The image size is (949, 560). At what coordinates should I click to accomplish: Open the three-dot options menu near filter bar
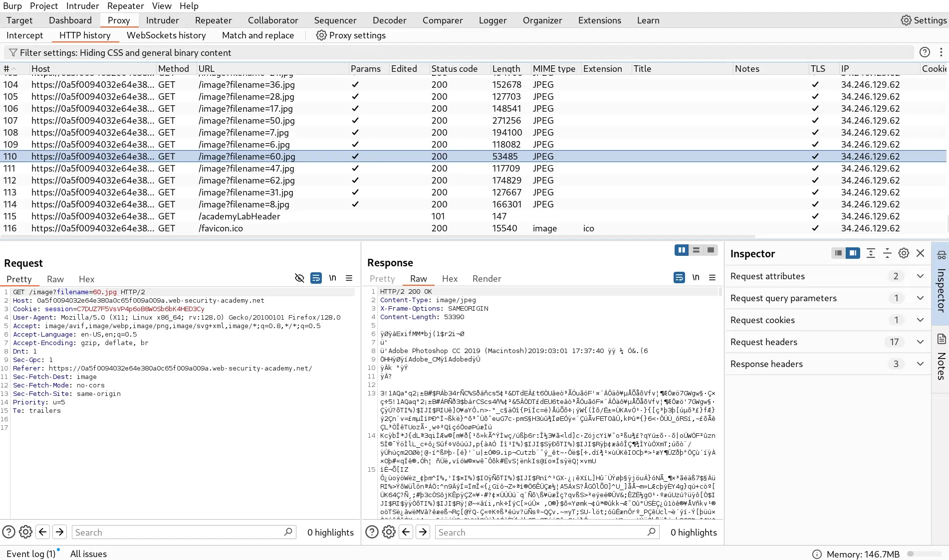(941, 52)
